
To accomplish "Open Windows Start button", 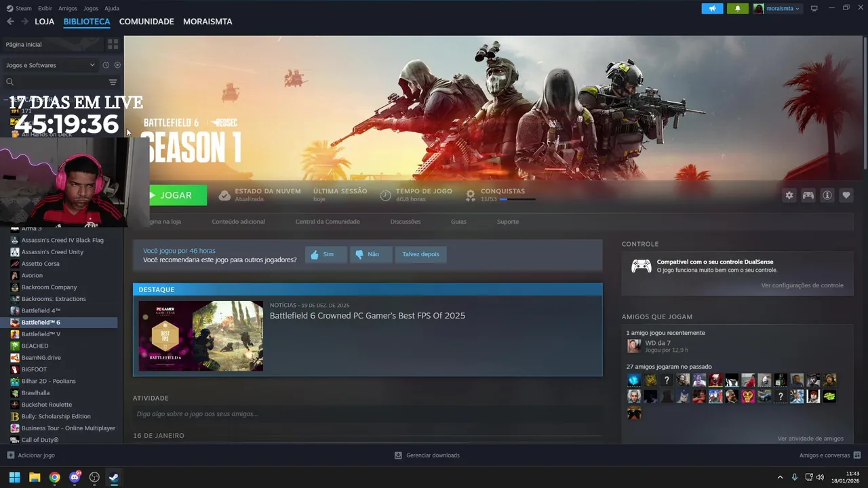I will 14,477.
